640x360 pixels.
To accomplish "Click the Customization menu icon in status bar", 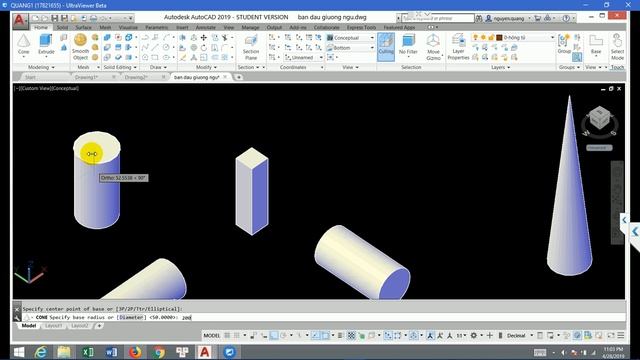I will [620, 336].
